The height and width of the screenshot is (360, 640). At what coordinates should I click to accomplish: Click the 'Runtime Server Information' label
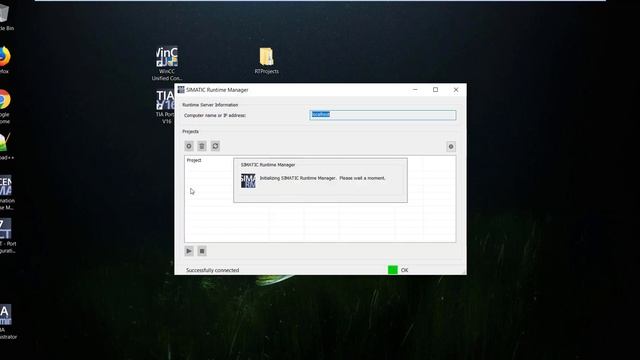click(x=210, y=105)
